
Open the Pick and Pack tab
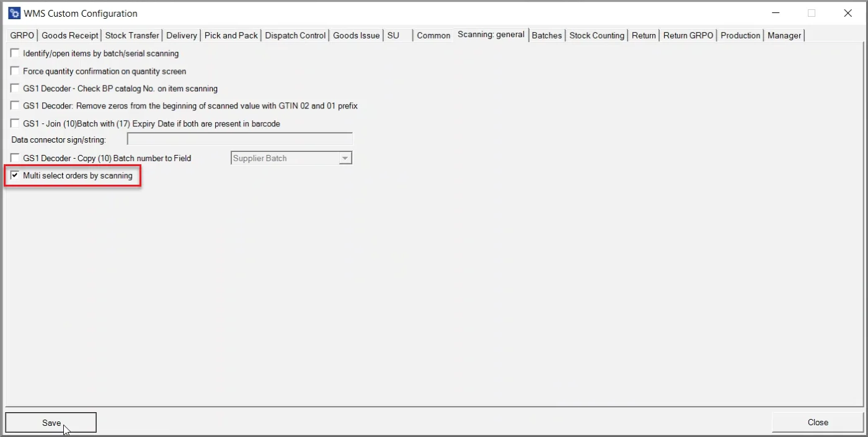pos(231,35)
